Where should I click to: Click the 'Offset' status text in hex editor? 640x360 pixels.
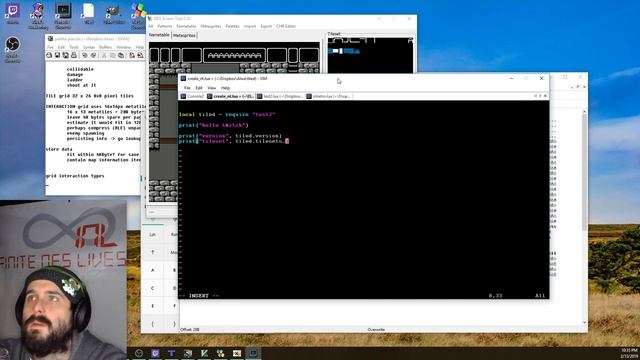[190, 329]
